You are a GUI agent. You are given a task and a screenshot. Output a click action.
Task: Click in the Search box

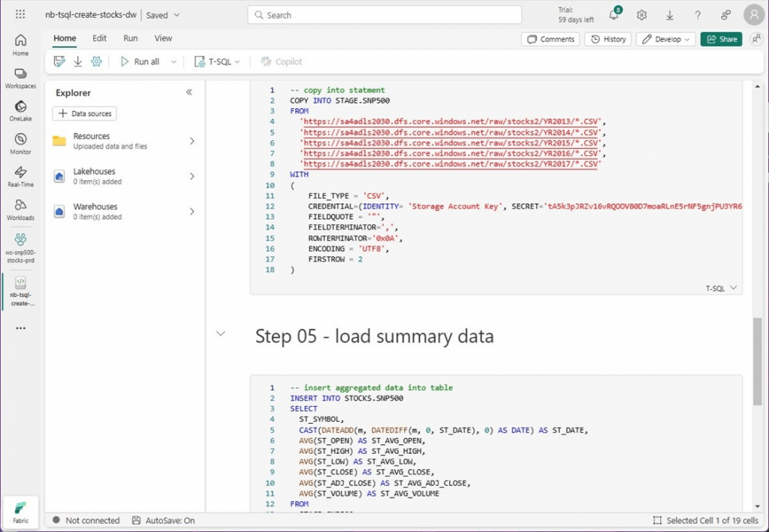pos(384,15)
